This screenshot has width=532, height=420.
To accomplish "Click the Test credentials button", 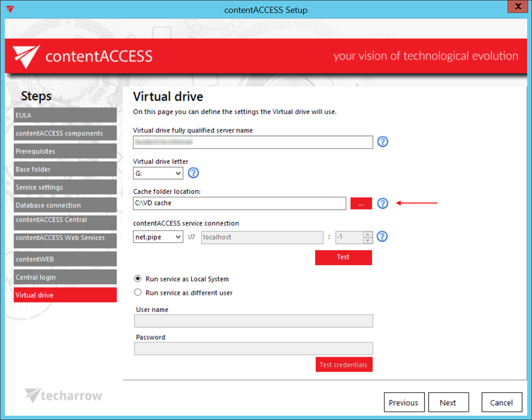I will (344, 364).
